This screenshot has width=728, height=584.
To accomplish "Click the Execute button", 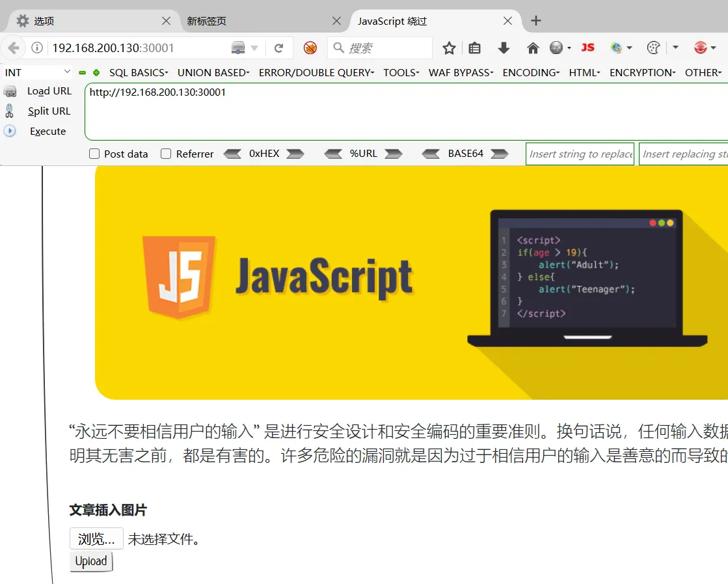I will pos(47,131).
